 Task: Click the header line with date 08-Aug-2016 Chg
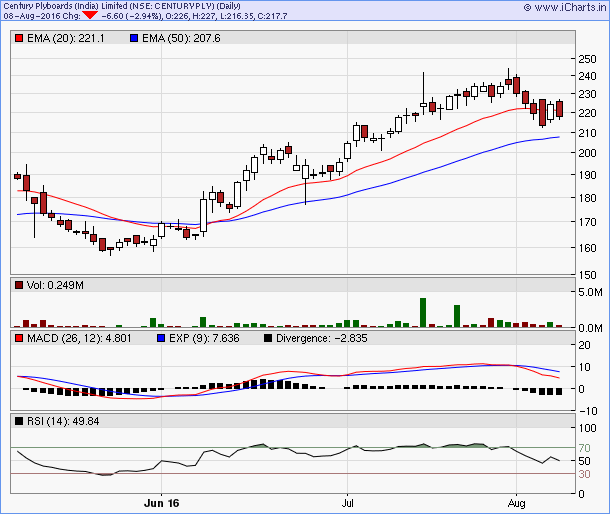145,16
